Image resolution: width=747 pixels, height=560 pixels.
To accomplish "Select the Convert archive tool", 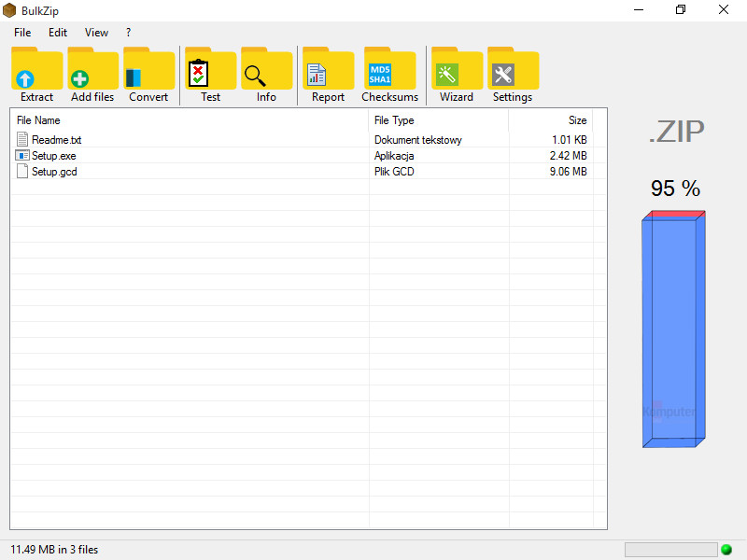I will pos(148,75).
